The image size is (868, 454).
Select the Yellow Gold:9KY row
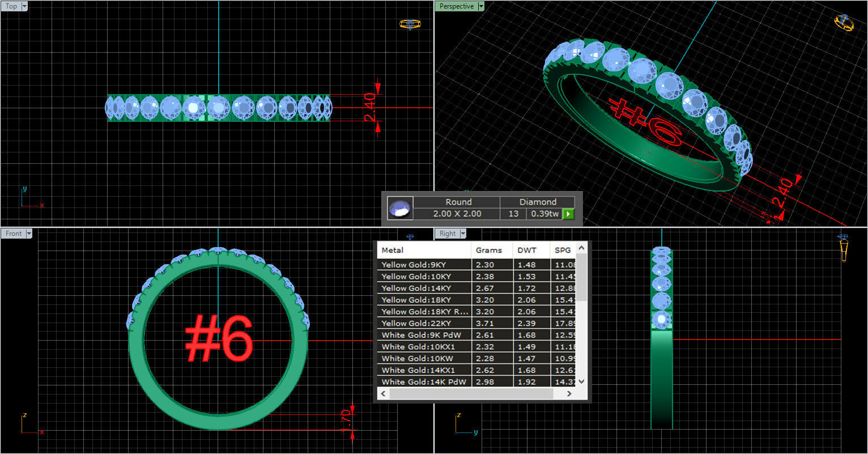point(477,265)
